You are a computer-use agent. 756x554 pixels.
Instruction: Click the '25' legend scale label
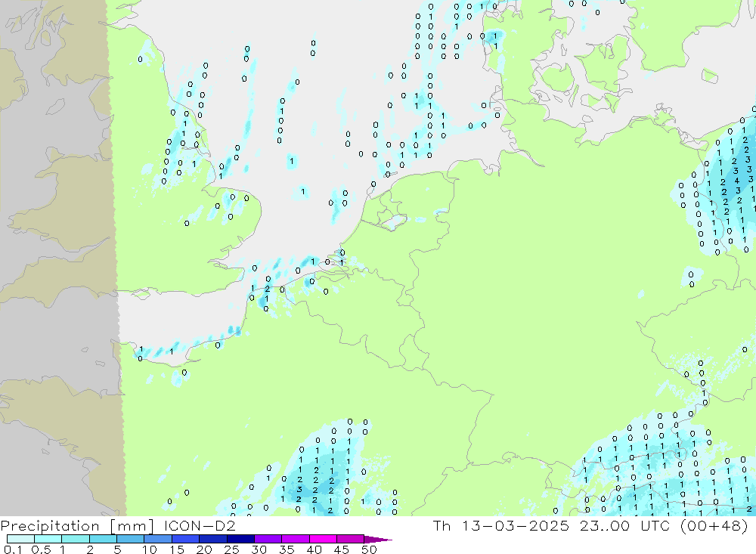(x=231, y=549)
